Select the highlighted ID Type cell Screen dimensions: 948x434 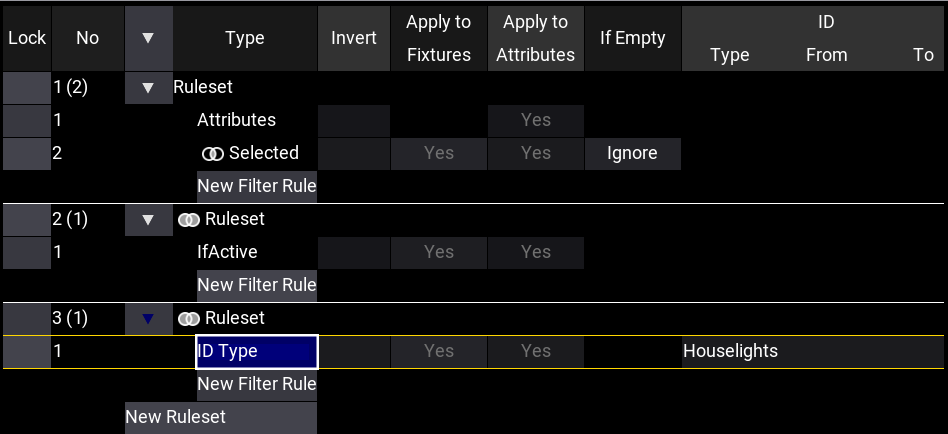click(x=257, y=351)
